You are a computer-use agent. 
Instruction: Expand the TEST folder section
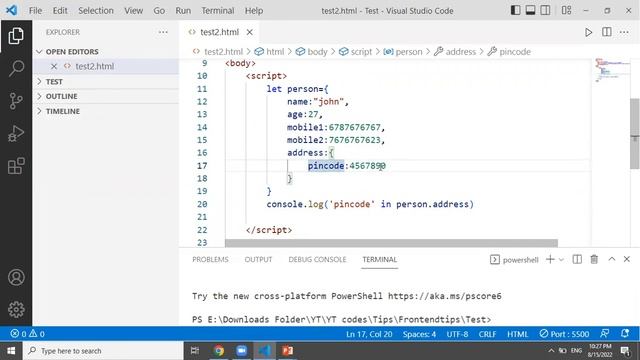click(x=106, y=82)
